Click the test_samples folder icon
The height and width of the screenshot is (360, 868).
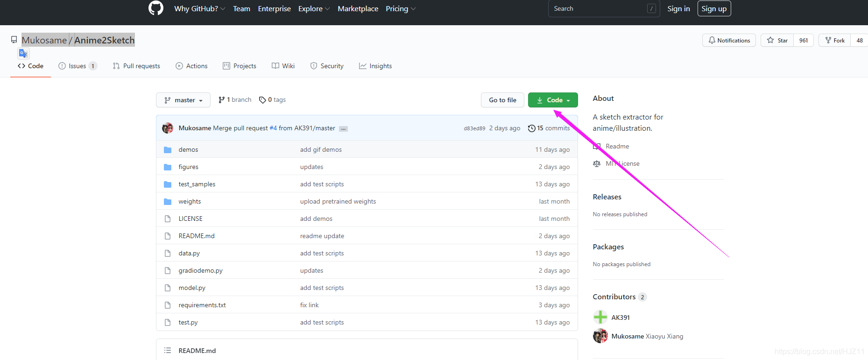[168, 184]
